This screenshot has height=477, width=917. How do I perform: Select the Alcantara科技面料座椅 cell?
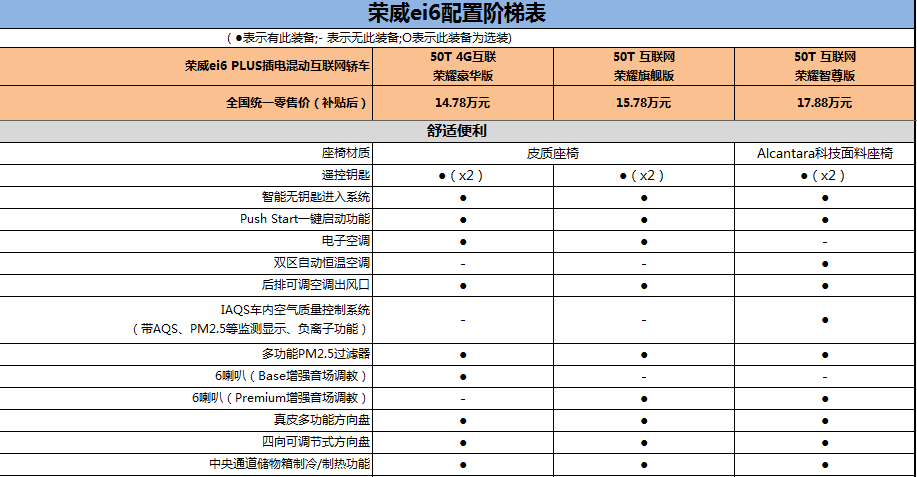825,153
